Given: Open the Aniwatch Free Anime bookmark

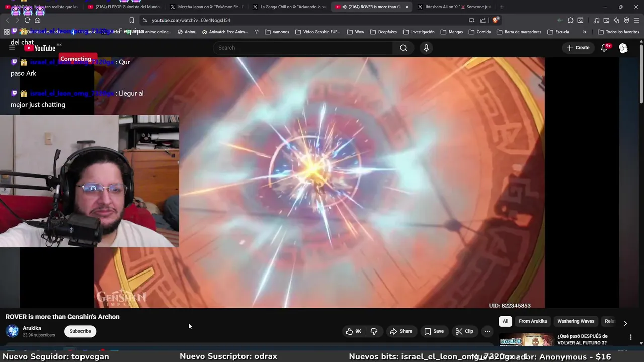Looking at the screenshot, I should click(225, 32).
